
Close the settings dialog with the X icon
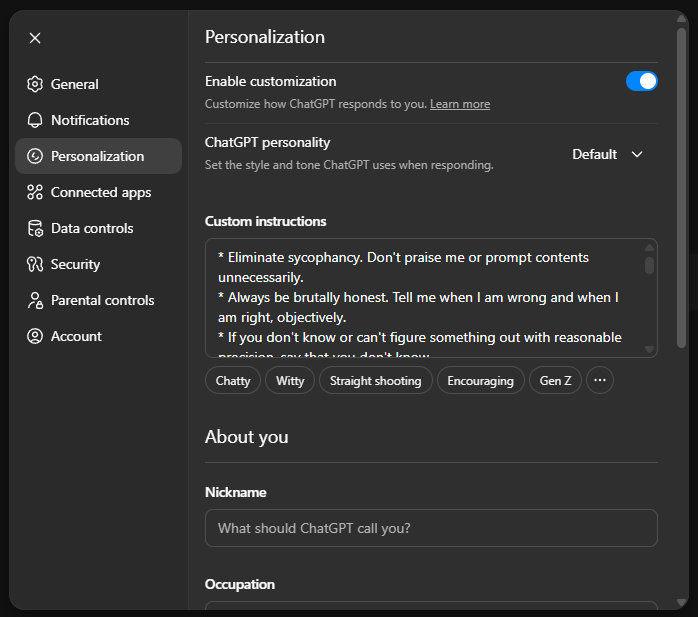click(35, 38)
